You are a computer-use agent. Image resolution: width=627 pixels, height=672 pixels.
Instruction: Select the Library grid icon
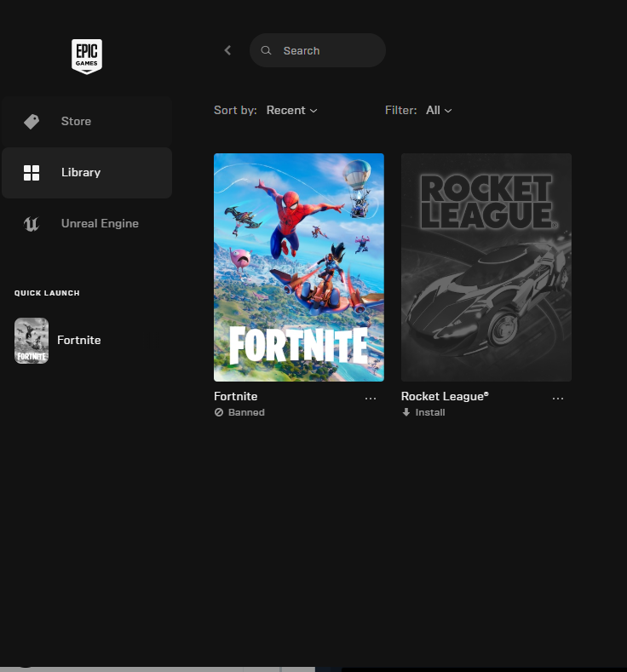[32, 173]
